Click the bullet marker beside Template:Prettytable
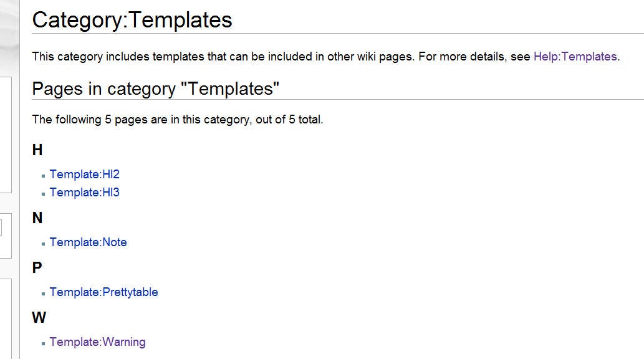644x359 pixels. (43, 294)
